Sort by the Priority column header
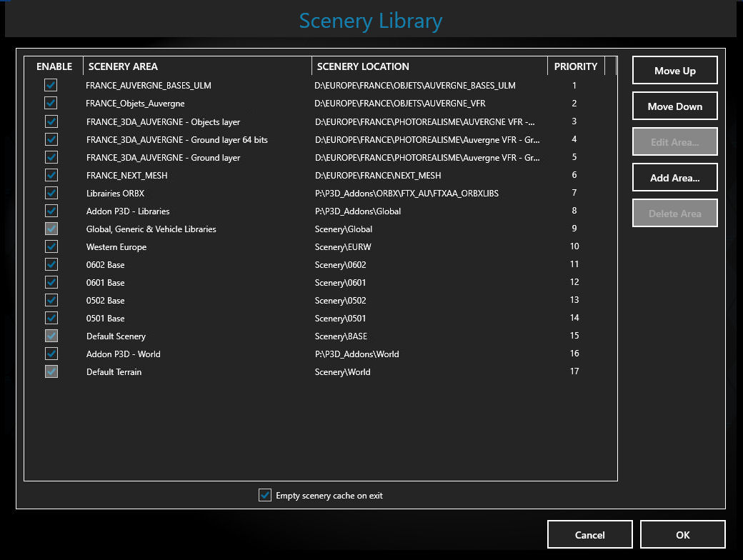This screenshot has width=743, height=560. click(x=575, y=66)
